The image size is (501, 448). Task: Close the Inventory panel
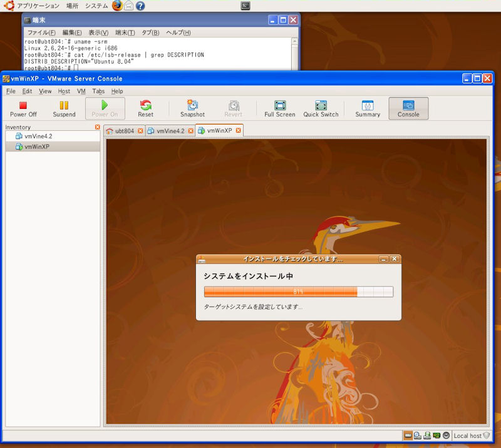click(98, 127)
